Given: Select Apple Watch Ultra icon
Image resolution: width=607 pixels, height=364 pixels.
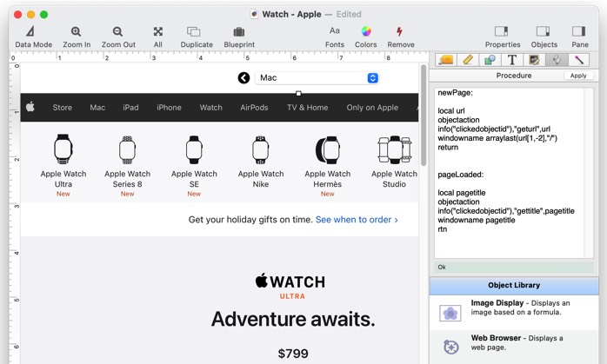Looking at the screenshot, I should (63, 149).
